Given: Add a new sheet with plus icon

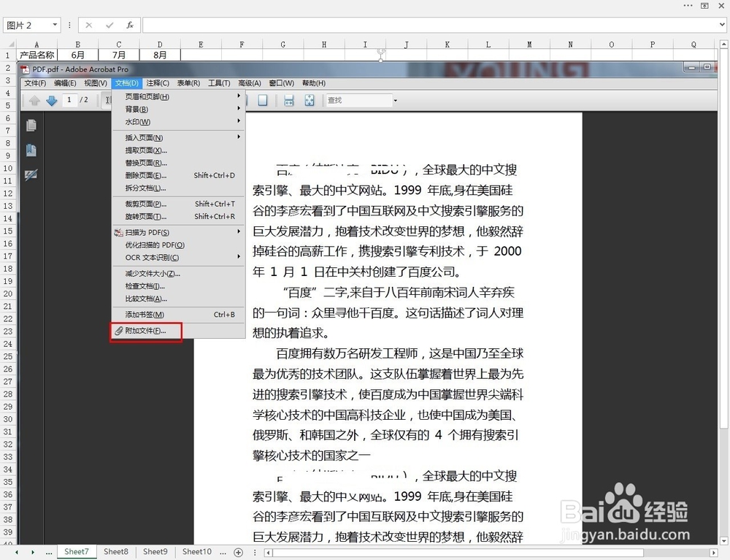Looking at the screenshot, I should [239, 552].
